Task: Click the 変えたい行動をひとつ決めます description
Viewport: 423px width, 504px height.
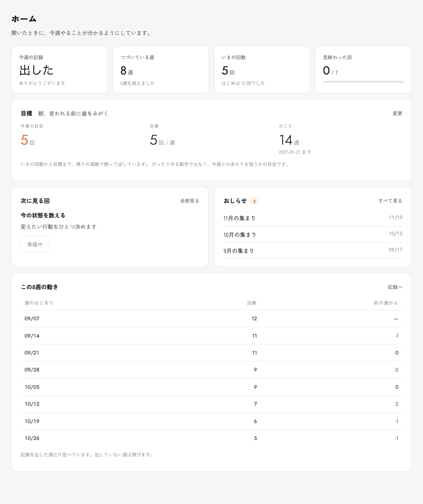Action: 58,227
